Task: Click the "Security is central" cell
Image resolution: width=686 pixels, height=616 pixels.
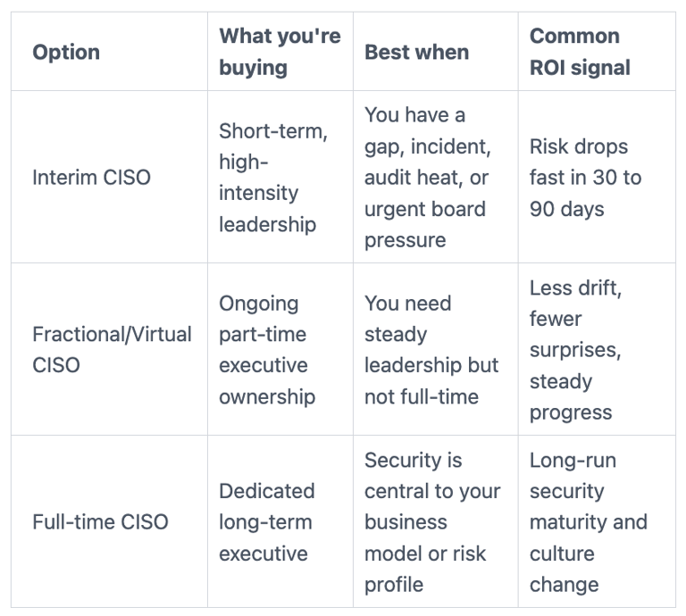Action: [x=432, y=522]
